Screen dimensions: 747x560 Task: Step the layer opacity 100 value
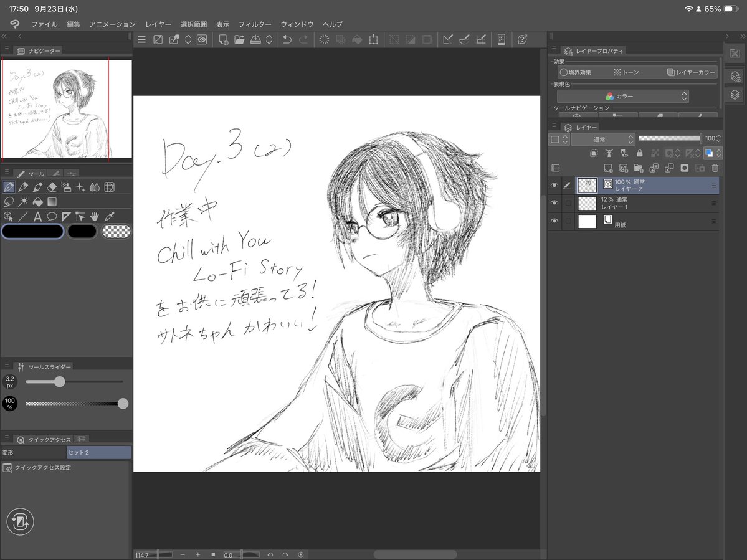[x=718, y=138]
